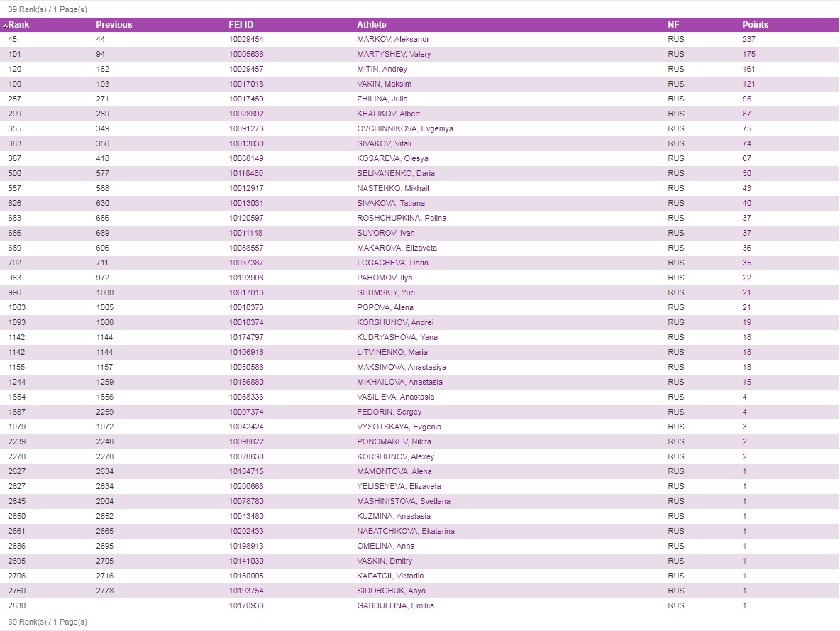The width and height of the screenshot is (840, 631).
Task: Sort by the Points column header
Action: [756, 25]
